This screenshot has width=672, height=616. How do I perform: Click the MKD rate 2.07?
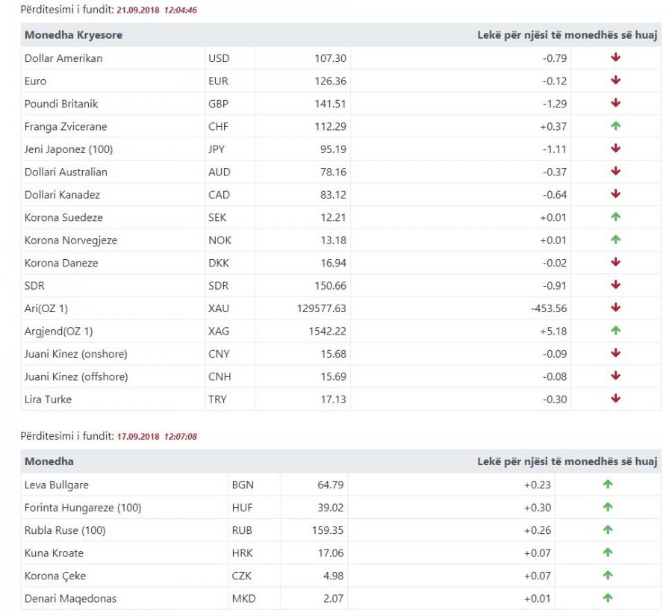[333, 598]
